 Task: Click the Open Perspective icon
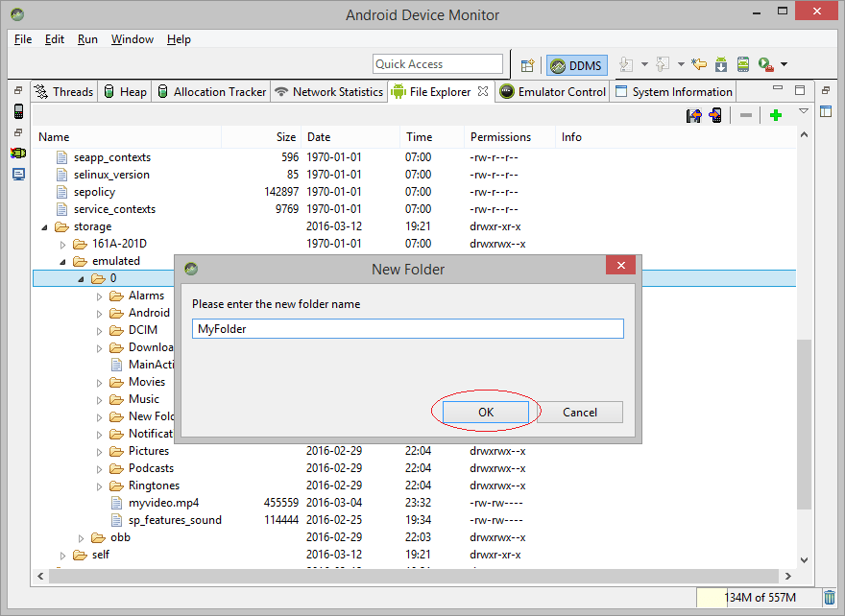point(527,65)
